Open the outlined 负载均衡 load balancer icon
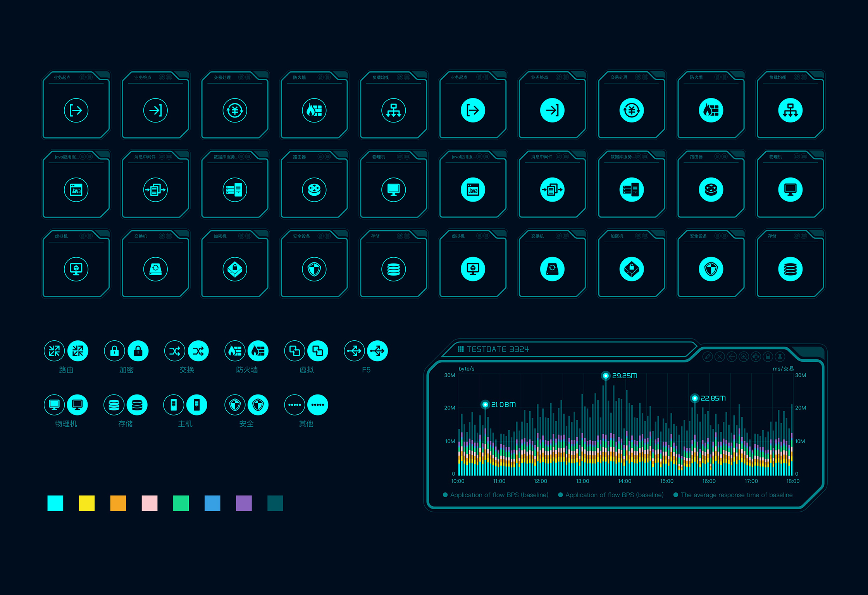The width and height of the screenshot is (868, 595). click(x=394, y=110)
